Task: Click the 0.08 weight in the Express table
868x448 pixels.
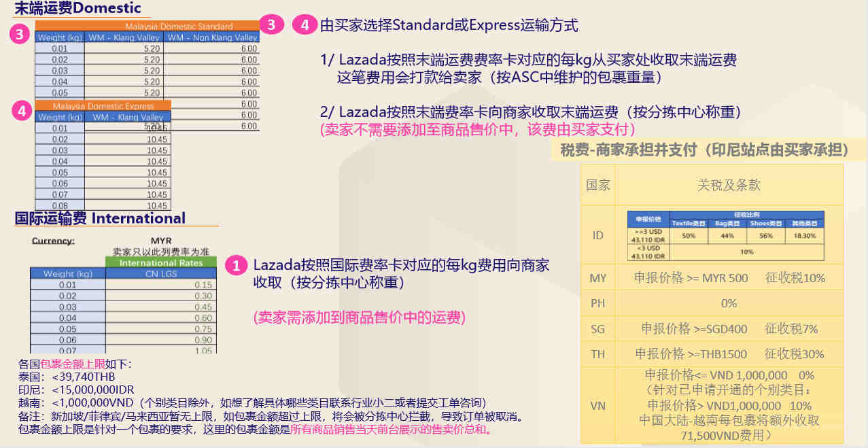Action: point(60,205)
